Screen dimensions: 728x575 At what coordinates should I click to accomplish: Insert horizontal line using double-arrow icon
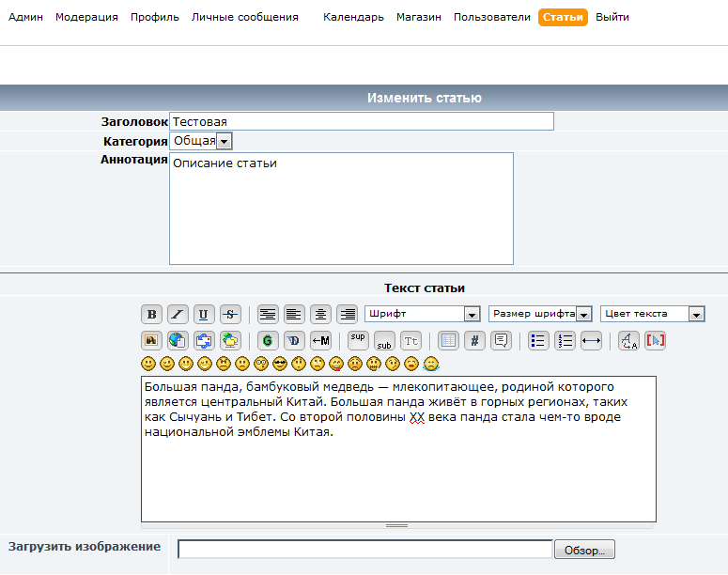[x=591, y=340]
